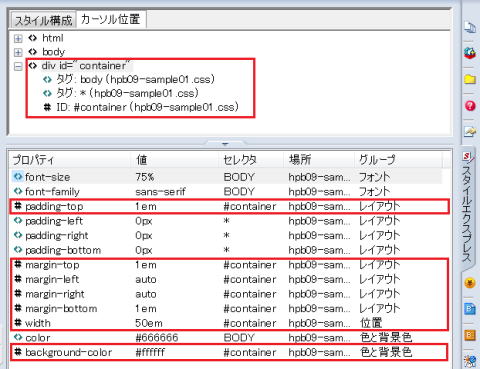Switch to the スタイル構成 tab
The height and width of the screenshot is (369, 480).
44,20
